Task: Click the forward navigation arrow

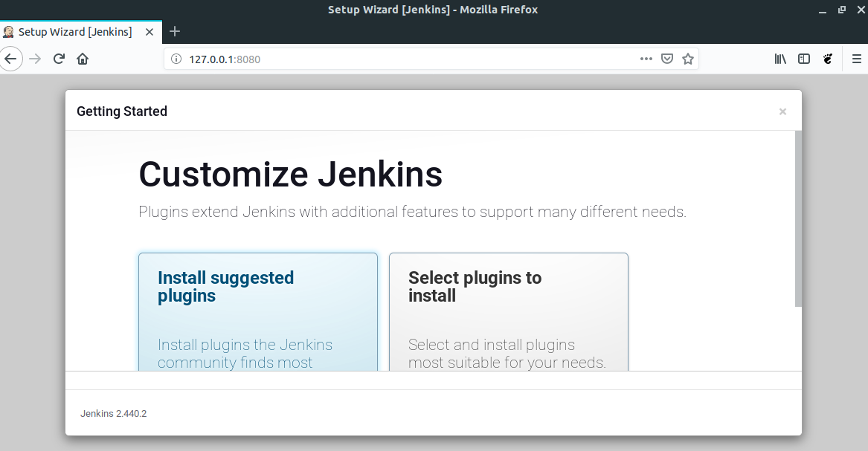Action: point(35,59)
